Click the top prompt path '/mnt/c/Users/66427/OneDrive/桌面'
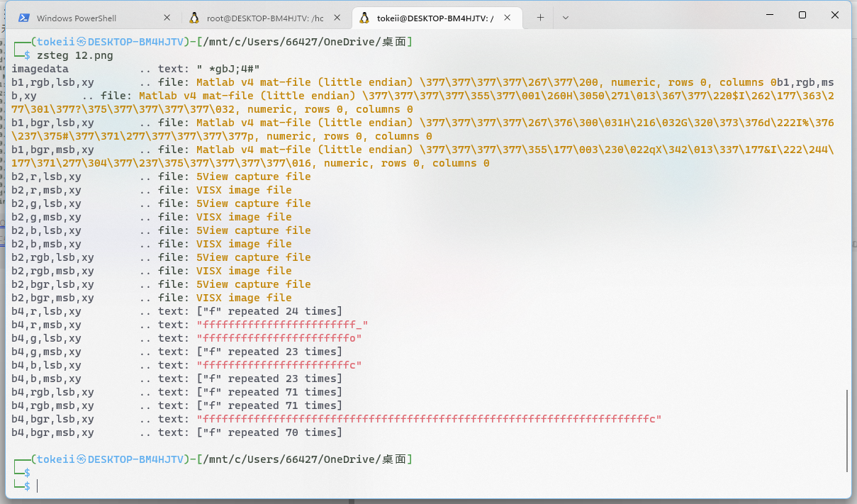 [305, 42]
